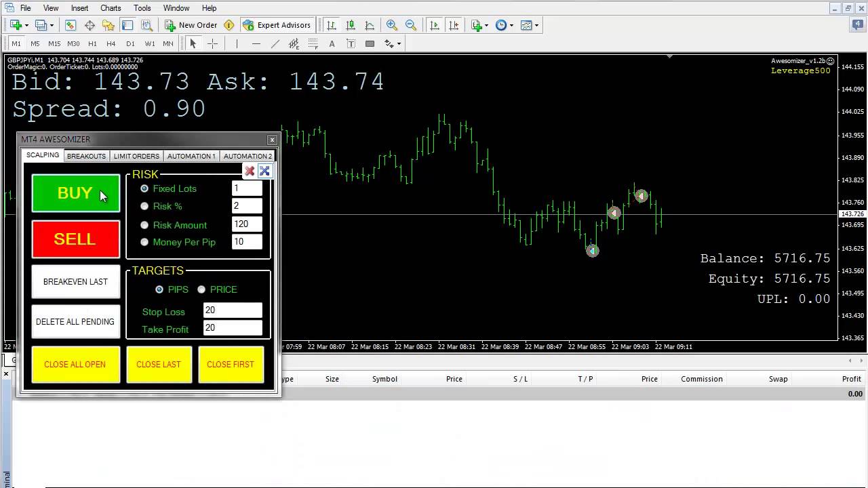
Task: Select the vertical line drawing tool
Action: [237, 43]
